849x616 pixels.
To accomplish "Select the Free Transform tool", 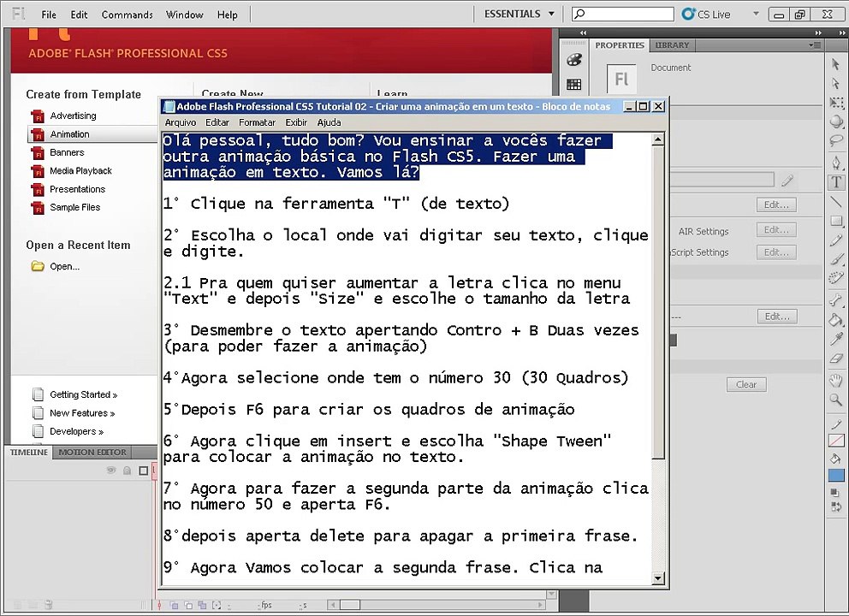I will point(836,103).
